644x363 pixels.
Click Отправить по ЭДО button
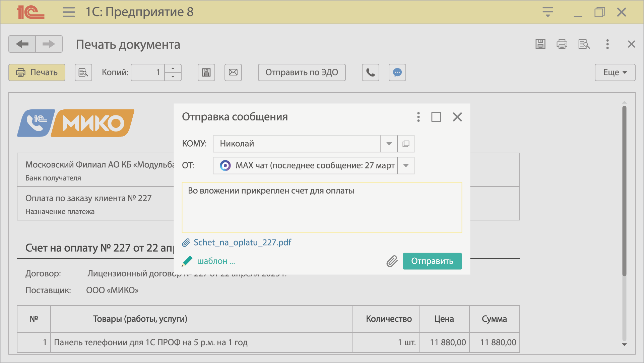pos(302,72)
